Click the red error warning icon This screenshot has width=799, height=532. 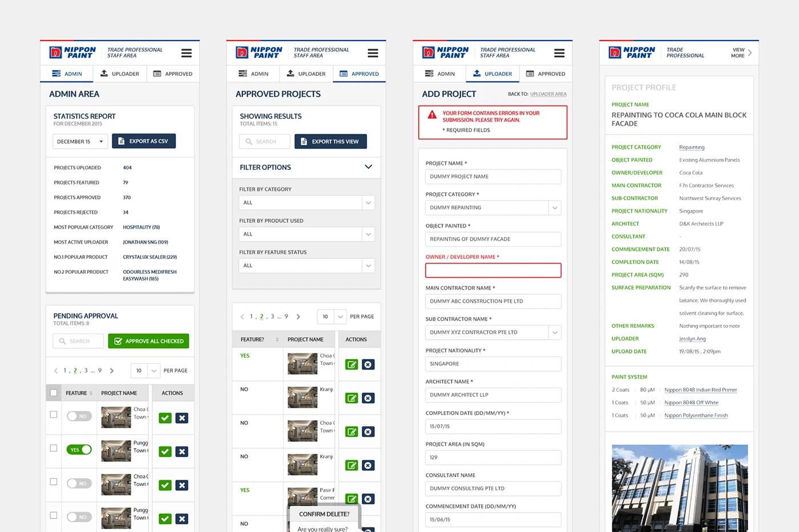click(x=432, y=115)
